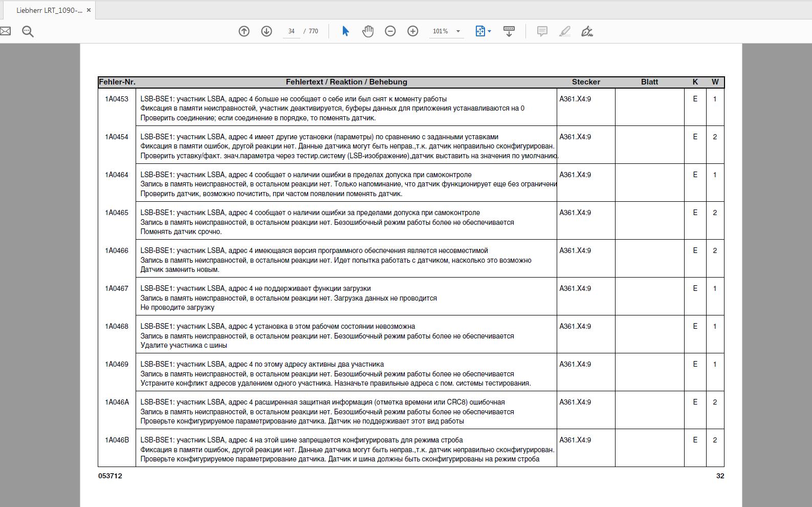Viewport: 812px width, 507px height.
Task: Click the text 'Удалите участника с шины'
Action: [x=184, y=345]
